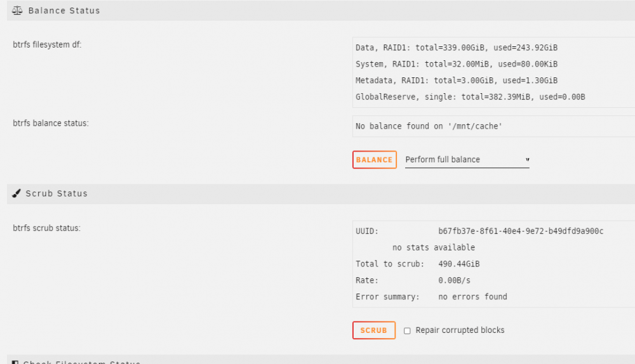Image resolution: width=635 pixels, height=364 pixels.
Task: Click the Data RAID1 line in df output
Action: pyautogui.click(x=457, y=48)
